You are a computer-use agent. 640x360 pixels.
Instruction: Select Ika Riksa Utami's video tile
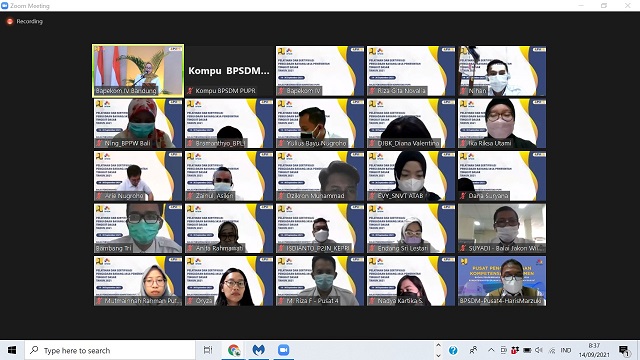502,123
